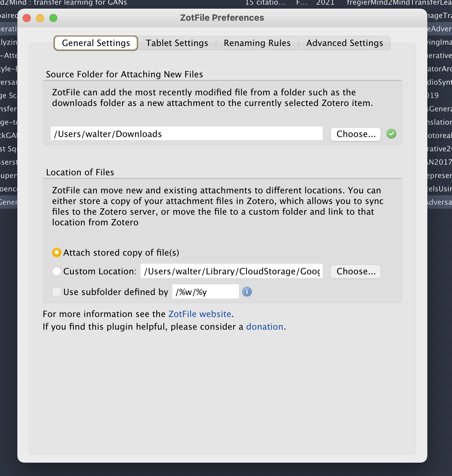Click the ZotFile Preferences title text

(222, 18)
